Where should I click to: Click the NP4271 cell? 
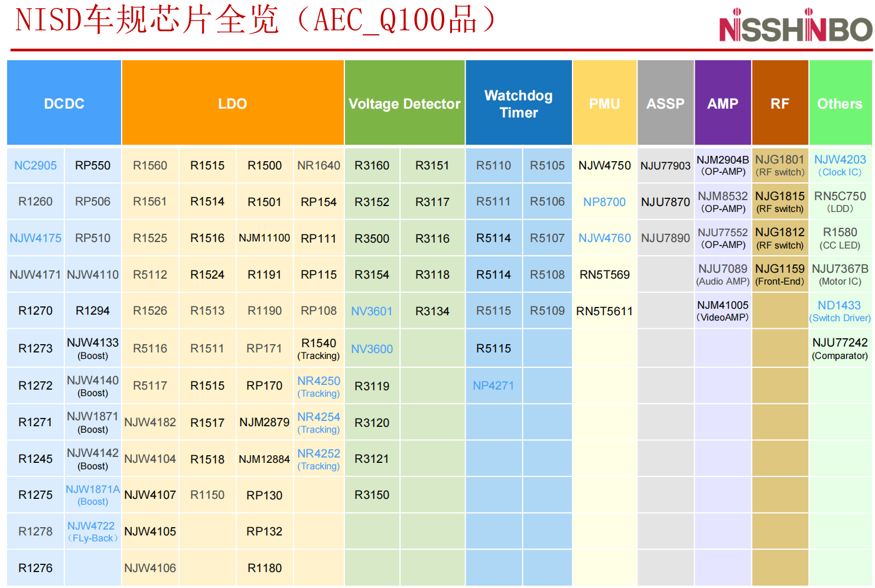click(494, 386)
